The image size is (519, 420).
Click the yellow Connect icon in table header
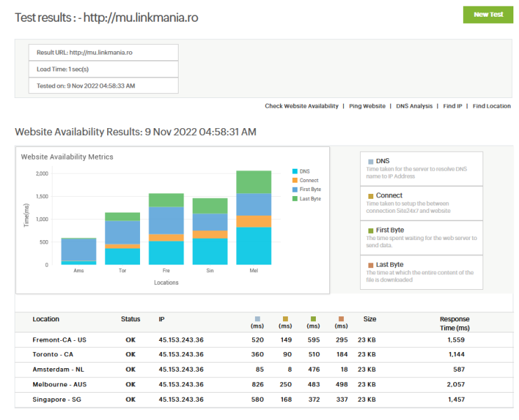click(285, 318)
